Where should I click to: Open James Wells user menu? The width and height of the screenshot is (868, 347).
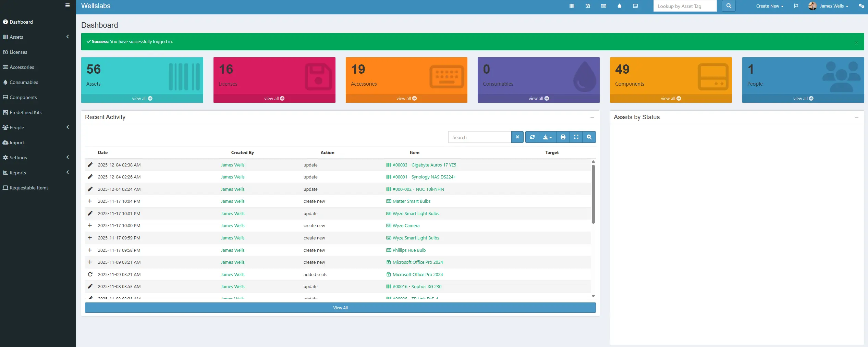(834, 6)
